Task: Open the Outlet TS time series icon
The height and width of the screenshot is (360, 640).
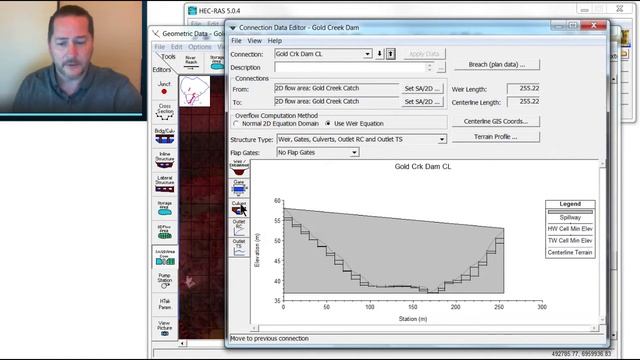Action: (239, 247)
